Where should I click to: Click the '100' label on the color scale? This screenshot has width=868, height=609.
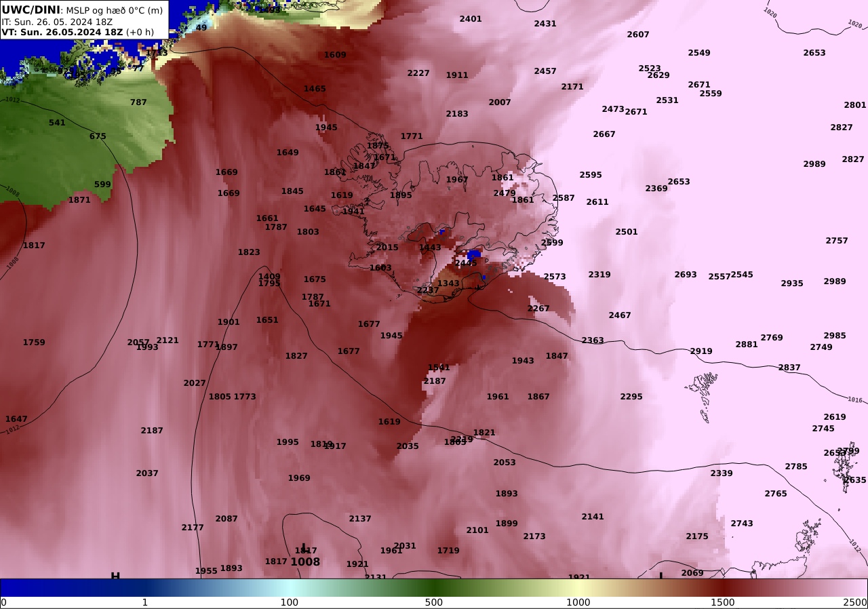click(x=290, y=602)
